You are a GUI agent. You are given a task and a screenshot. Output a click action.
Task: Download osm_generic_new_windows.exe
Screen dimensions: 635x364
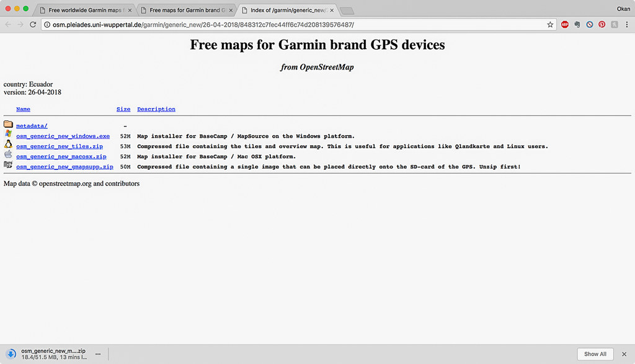click(x=63, y=136)
